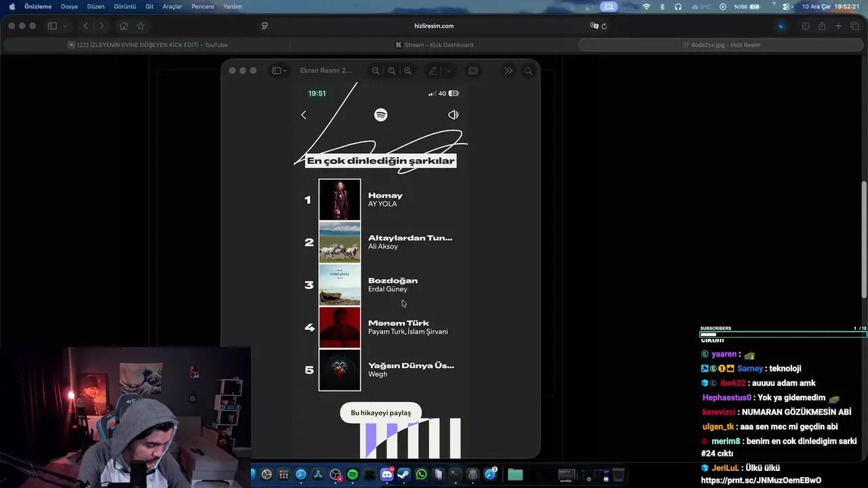This screenshot has height=488, width=868.
Task: Click artist name Erdal Güney
Action: click(388, 289)
